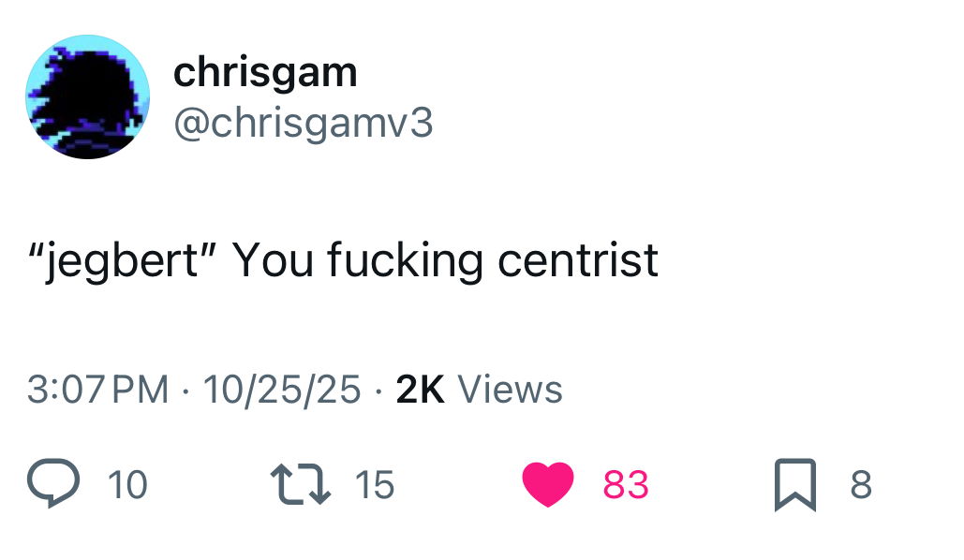Click the dot separator after 3:07 PM

point(185,391)
